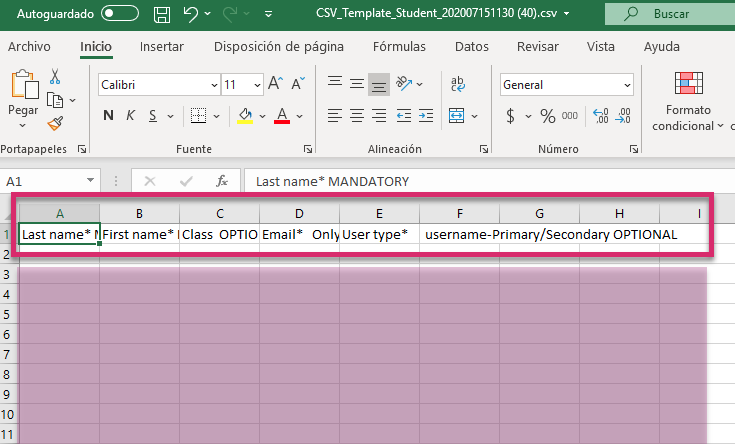Viewport: 735px width, 444px height.
Task: Click the Wrap Text icon
Action: [458, 83]
